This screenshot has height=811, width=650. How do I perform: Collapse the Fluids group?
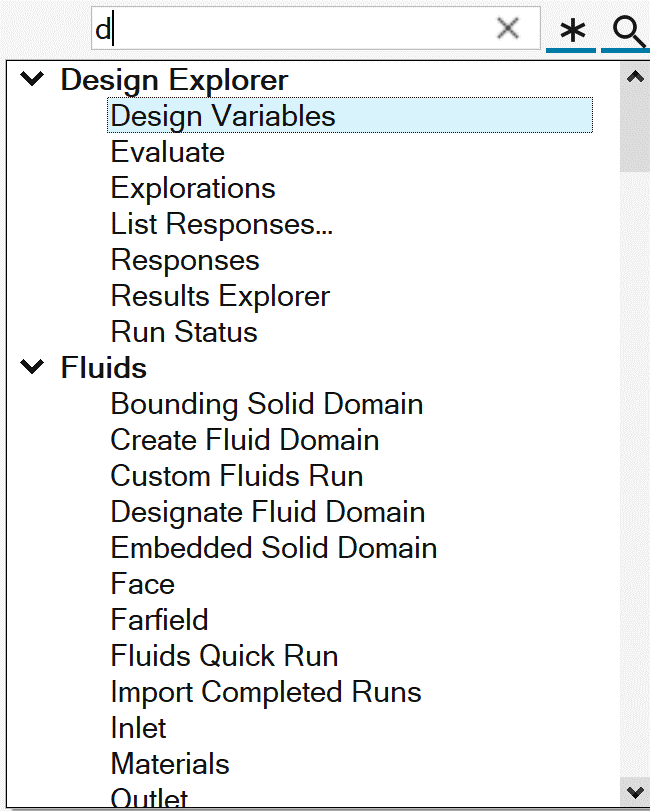click(x=33, y=367)
